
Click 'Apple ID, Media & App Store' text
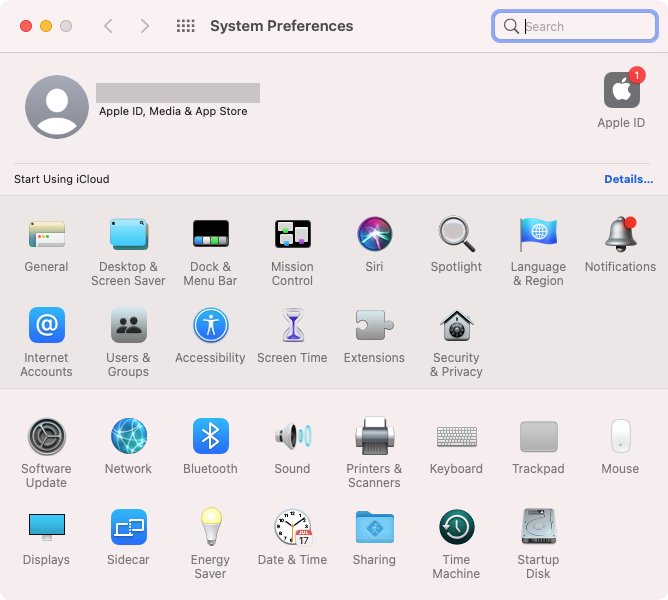coord(173,111)
